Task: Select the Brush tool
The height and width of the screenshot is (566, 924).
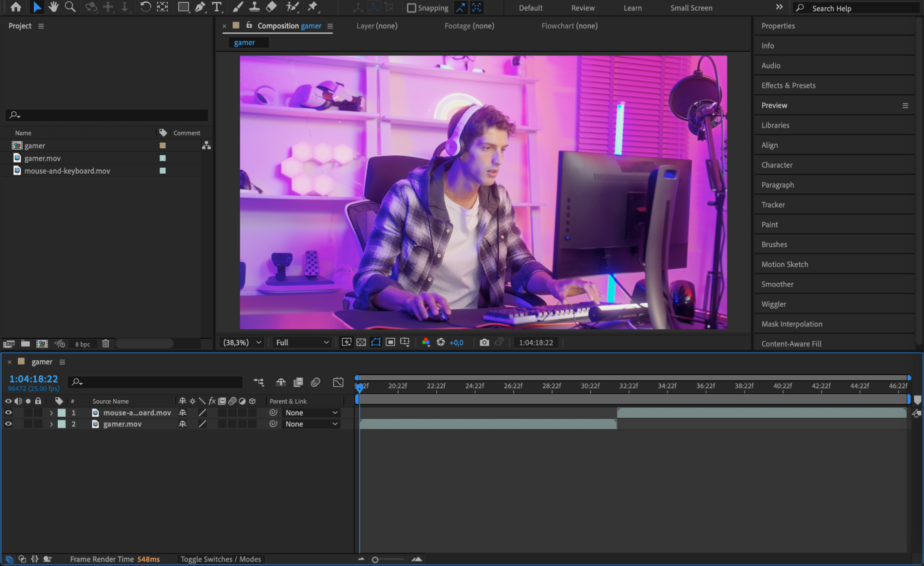Action: point(238,7)
